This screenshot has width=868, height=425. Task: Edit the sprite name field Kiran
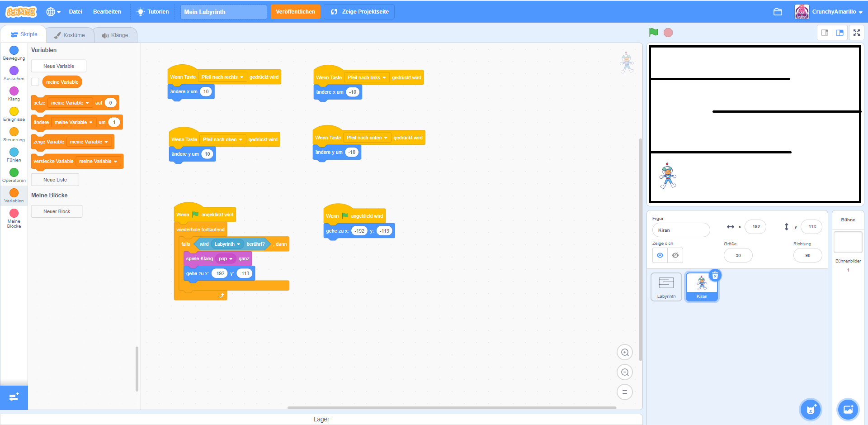(681, 230)
